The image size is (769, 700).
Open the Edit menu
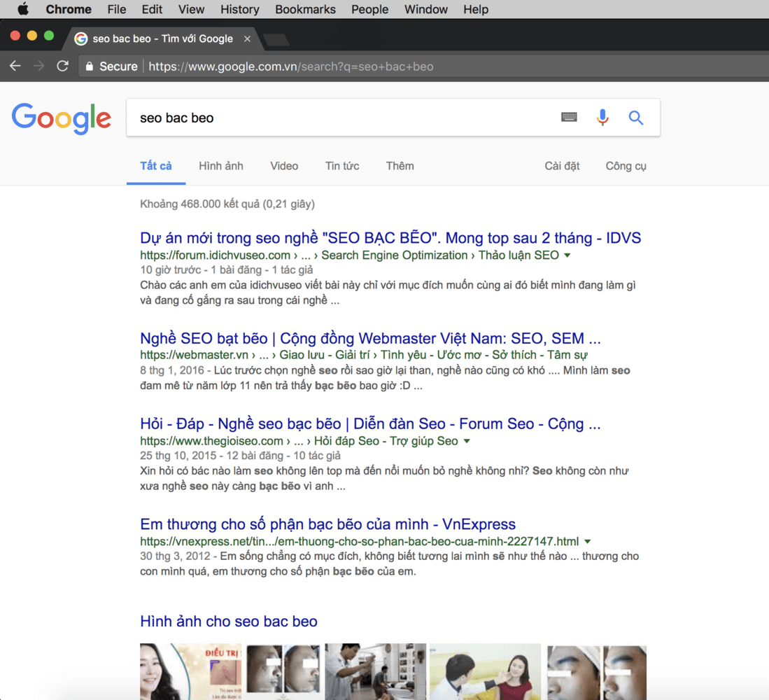coord(152,9)
